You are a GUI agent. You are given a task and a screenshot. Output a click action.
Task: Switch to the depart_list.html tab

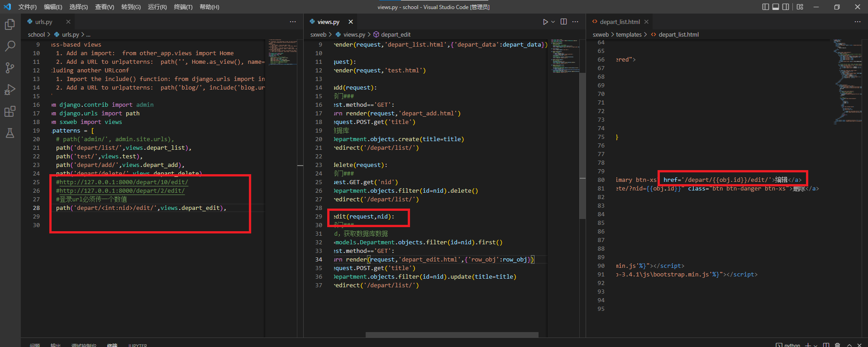[x=619, y=22]
